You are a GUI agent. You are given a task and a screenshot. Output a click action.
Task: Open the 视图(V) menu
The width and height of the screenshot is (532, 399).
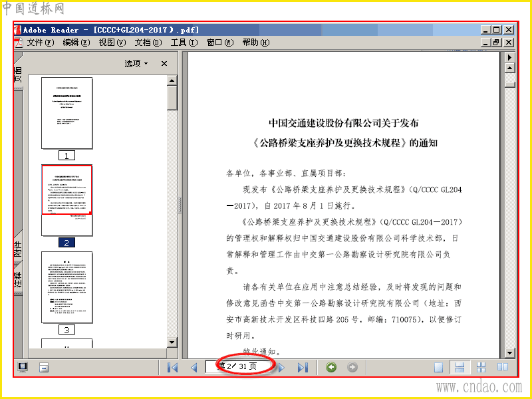(x=112, y=43)
